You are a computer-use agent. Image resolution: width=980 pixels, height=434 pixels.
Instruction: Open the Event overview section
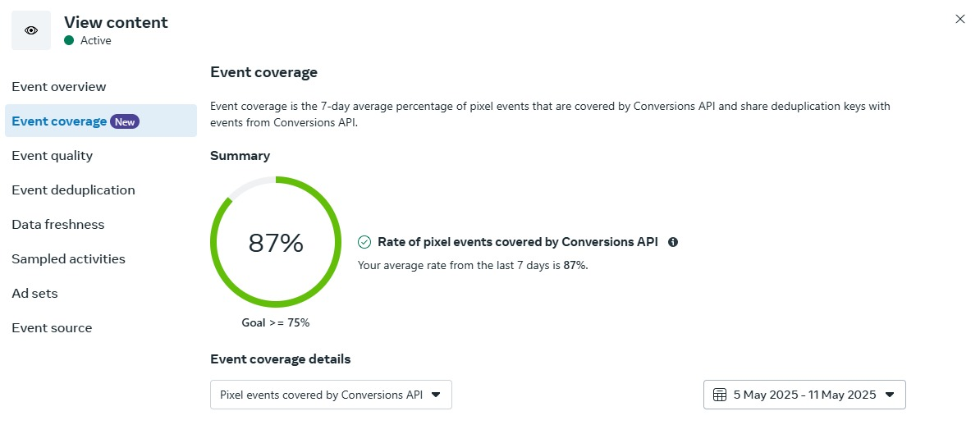pyautogui.click(x=59, y=87)
